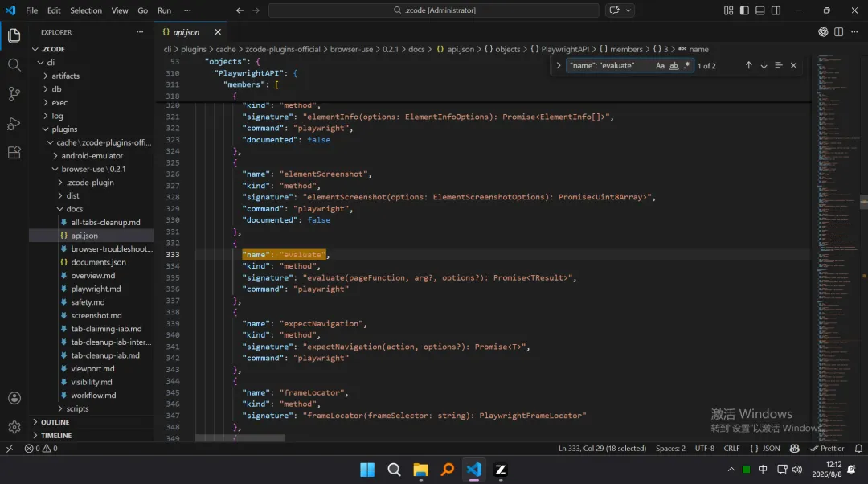Toggle Panel visibility in title bar

click(x=760, y=10)
